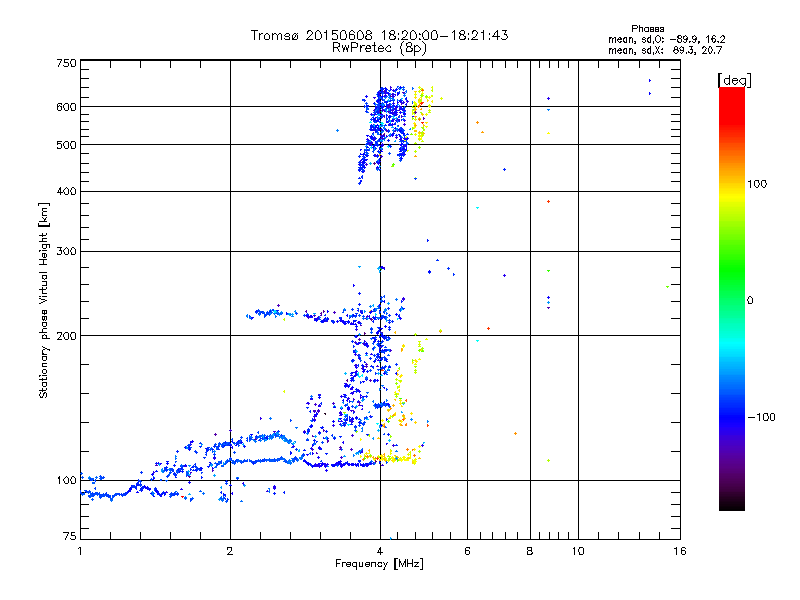
Task: Click x-axis tick label "10"
Action: pos(578,551)
